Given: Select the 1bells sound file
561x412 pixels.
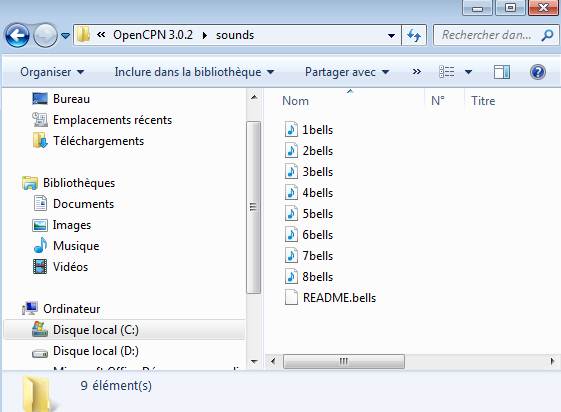Looking at the screenshot, I should click(309, 129).
